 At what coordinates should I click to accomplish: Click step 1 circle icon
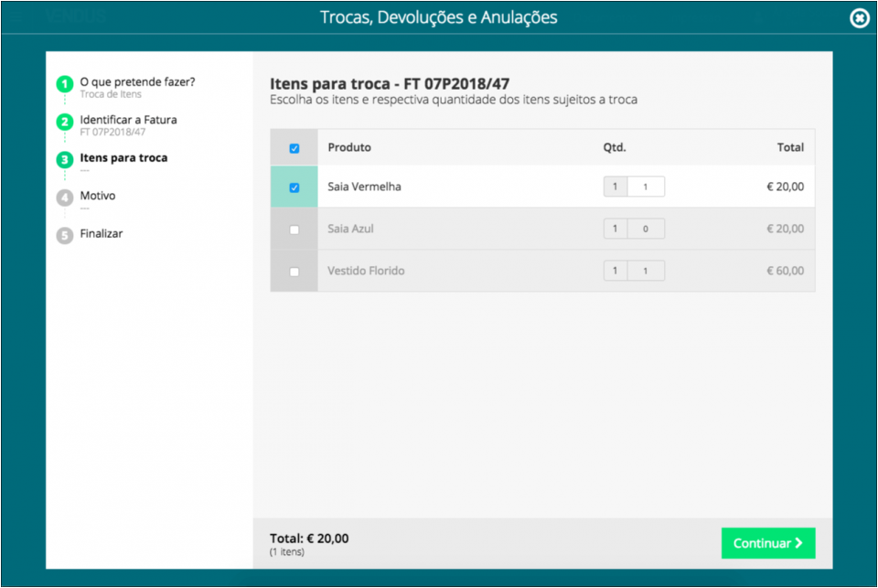click(64, 84)
